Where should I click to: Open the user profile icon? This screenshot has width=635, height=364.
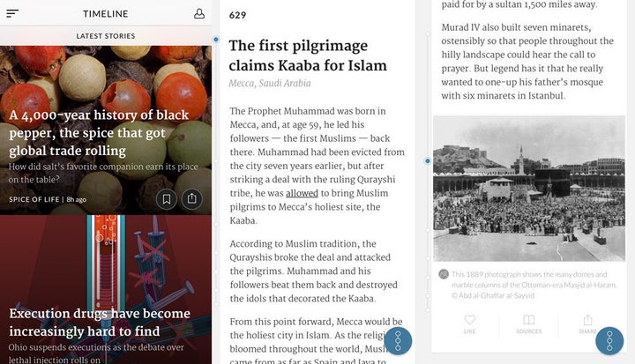pos(198,14)
